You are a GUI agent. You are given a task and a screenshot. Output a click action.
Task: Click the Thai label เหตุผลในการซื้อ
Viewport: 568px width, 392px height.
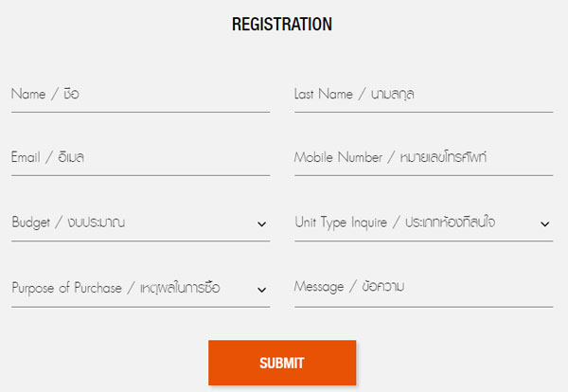point(180,288)
